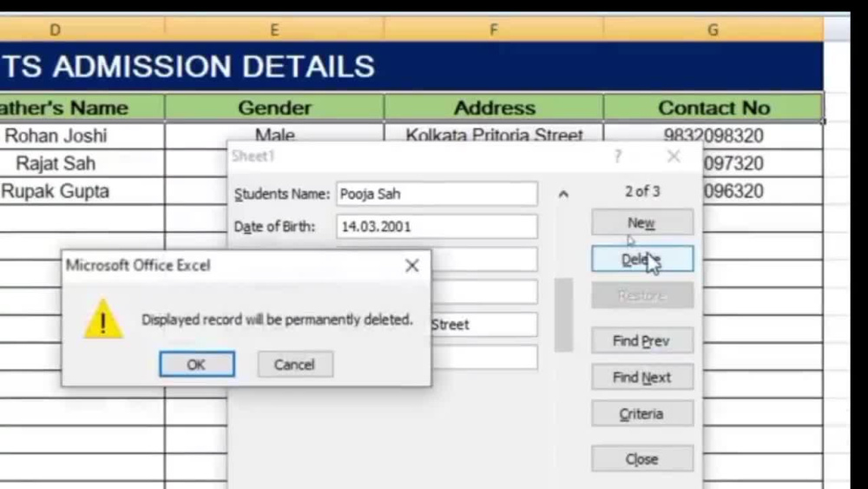The image size is (868, 489).
Task: Click the help question mark in Sheet1 form
Action: tap(618, 156)
